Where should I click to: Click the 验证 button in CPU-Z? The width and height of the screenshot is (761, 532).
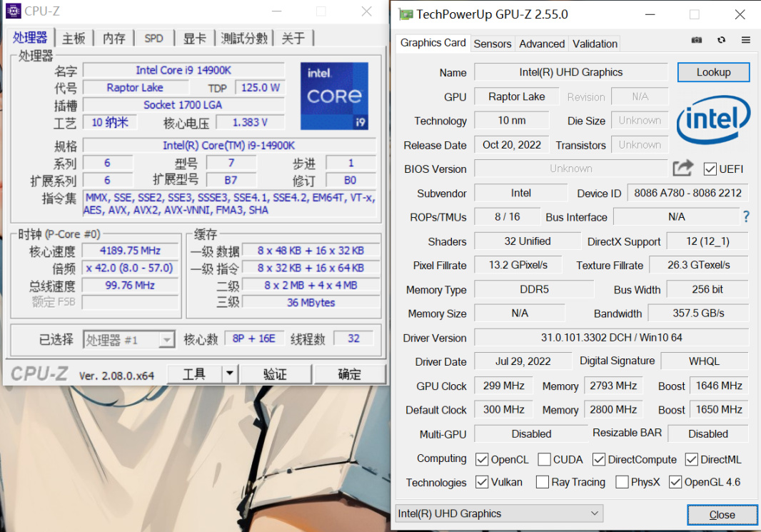tap(275, 373)
